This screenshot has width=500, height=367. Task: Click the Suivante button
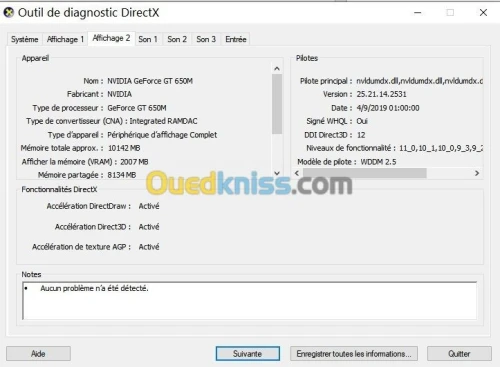coord(248,354)
